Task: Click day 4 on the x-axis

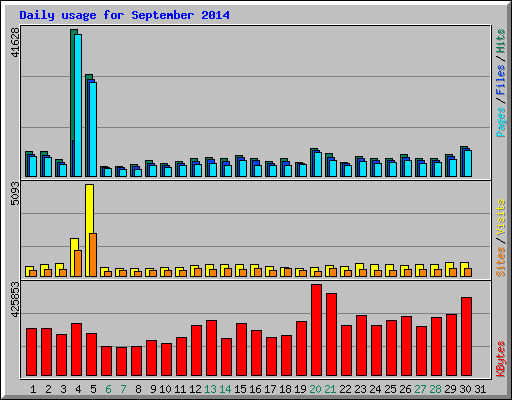Action: 78,389
